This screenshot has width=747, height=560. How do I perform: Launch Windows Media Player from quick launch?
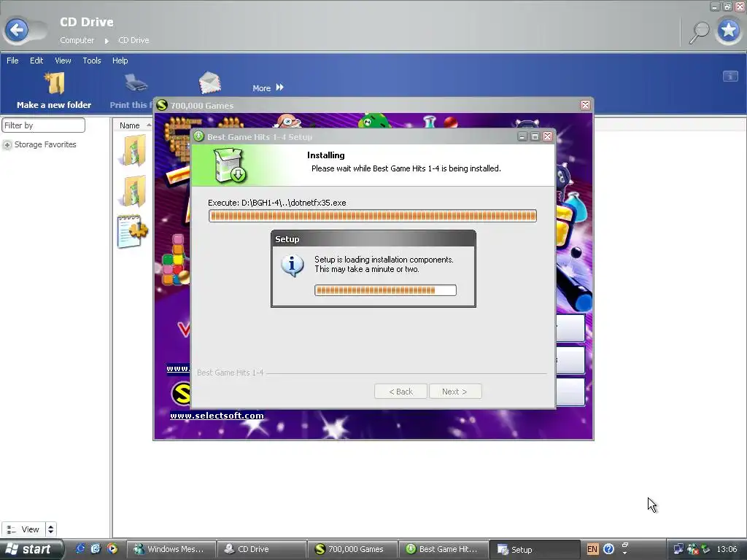click(112, 549)
